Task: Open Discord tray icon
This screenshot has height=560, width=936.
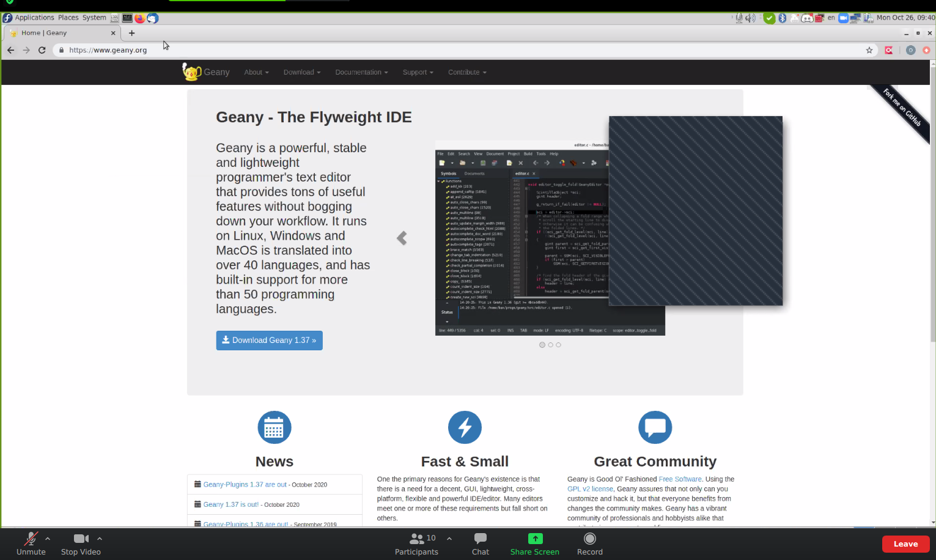Action: click(x=807, y=18)
